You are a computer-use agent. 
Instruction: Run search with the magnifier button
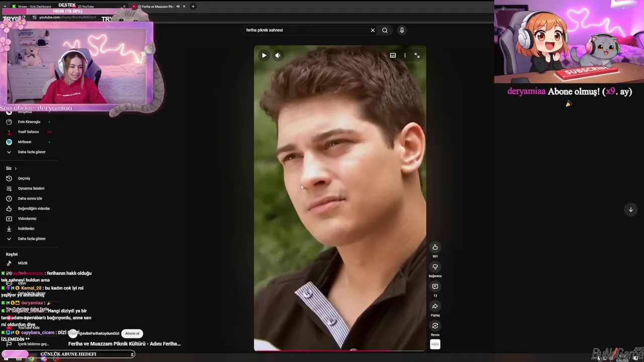coord(385,30)
